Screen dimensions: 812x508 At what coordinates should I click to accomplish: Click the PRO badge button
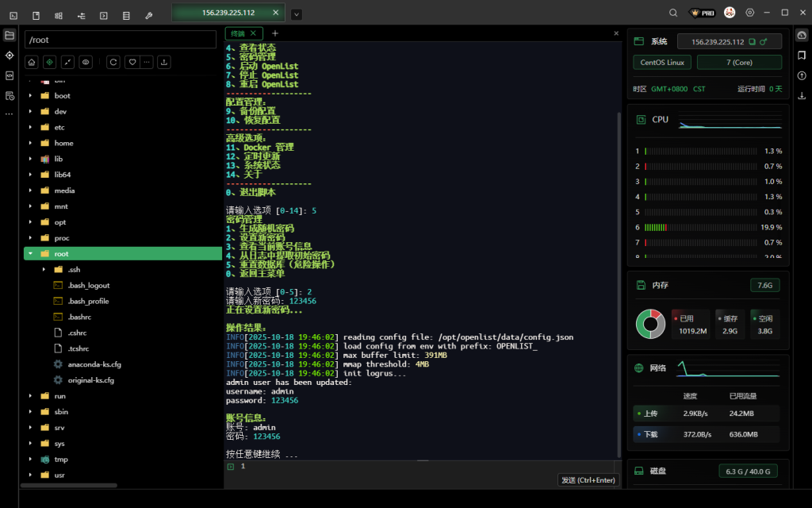(703, 13)
